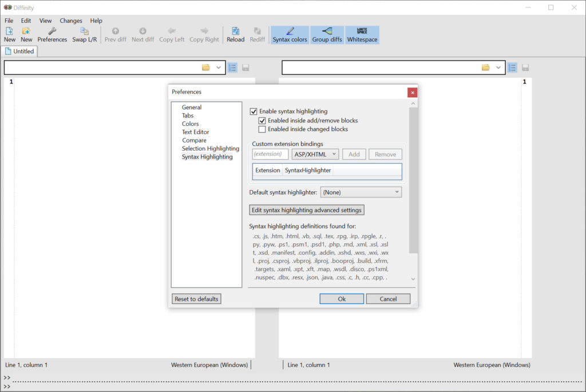
Task: Expand the lower collapsed panel chevron at bottom
Action: coord(7,387)
